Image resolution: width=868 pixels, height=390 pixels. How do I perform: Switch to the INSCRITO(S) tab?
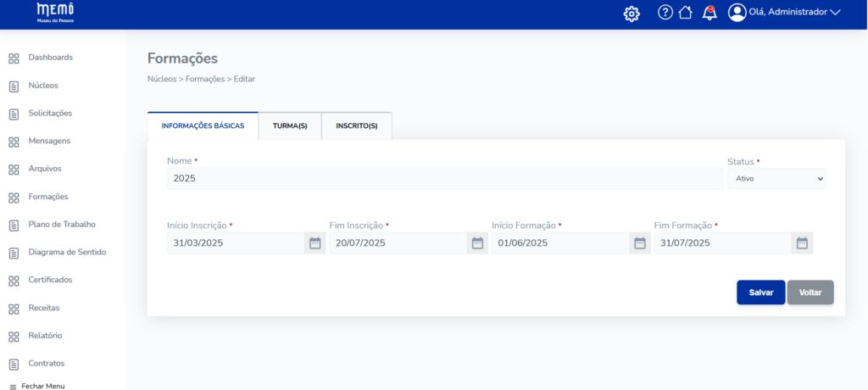[x=357, y=126]
